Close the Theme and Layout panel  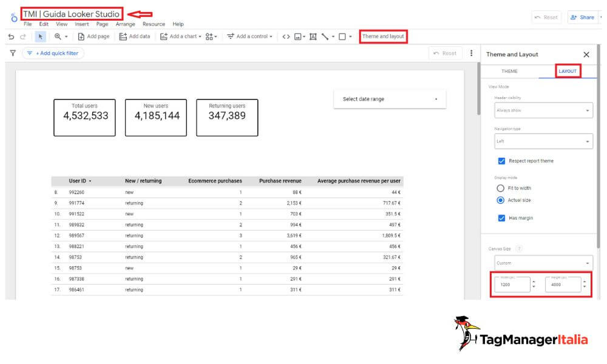[586, 55]
